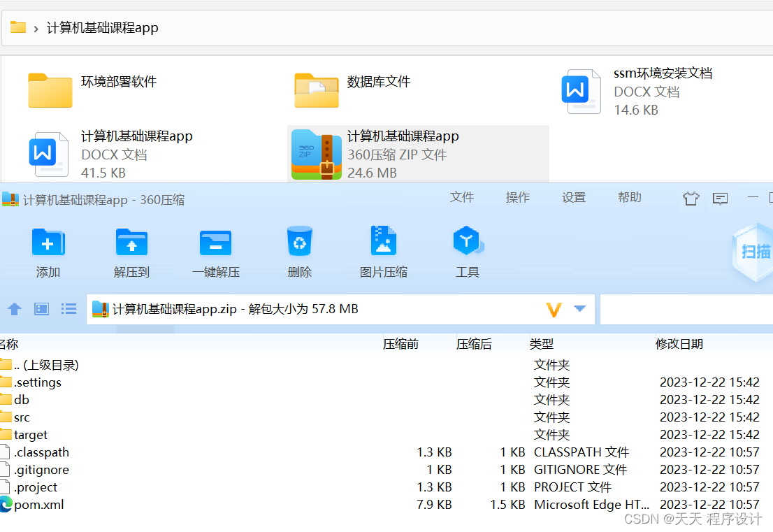Open the 设置 menu
The width and height of the screenshot is (773, 532).
point(573,197)
